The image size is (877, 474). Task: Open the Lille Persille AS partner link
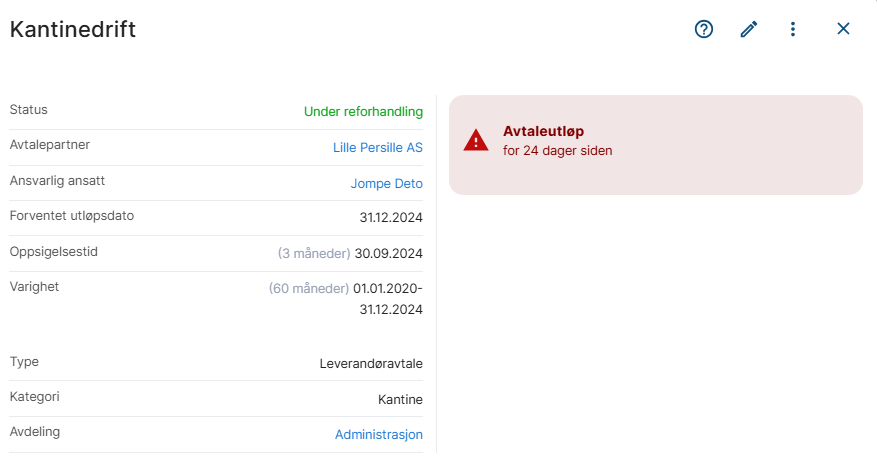point(378,148)
